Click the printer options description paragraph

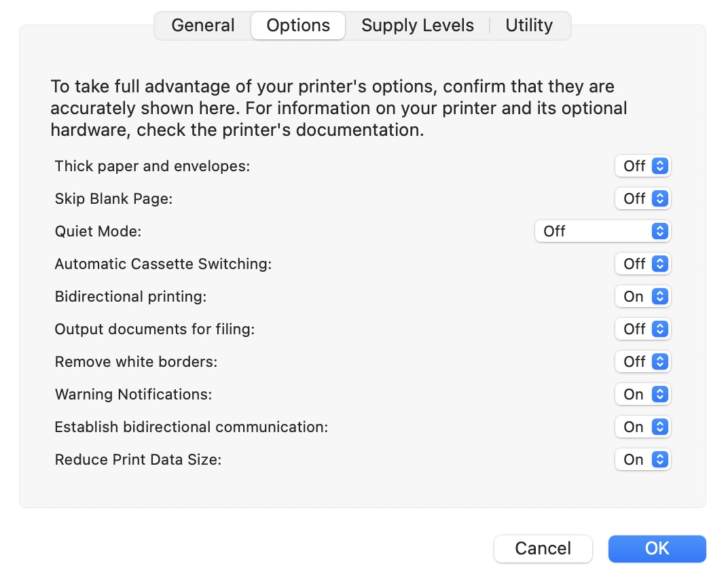tap(338, 109)
